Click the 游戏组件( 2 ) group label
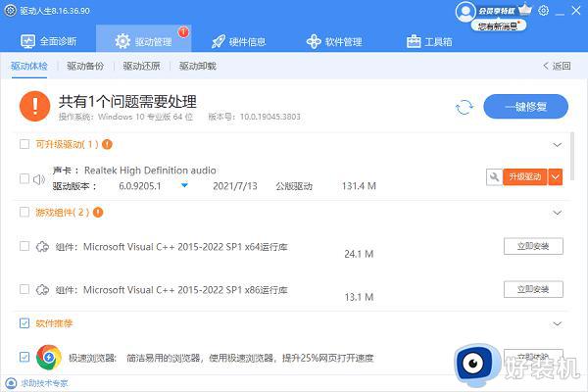Viewport: 588px width, 392px height. click(x=63, y=213)
